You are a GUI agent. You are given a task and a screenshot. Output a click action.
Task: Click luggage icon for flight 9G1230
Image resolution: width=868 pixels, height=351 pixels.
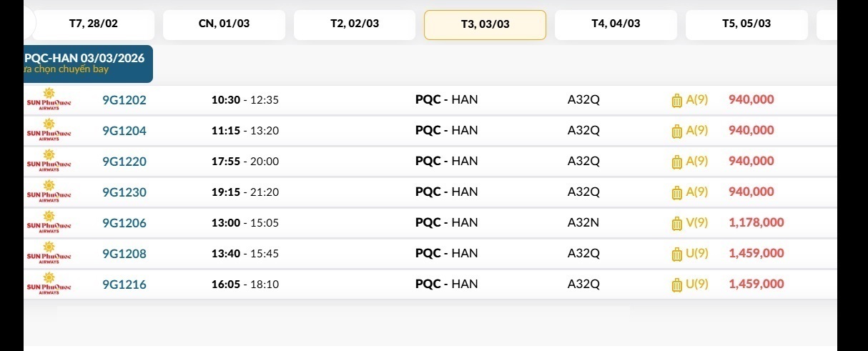(x=676, y=193)
